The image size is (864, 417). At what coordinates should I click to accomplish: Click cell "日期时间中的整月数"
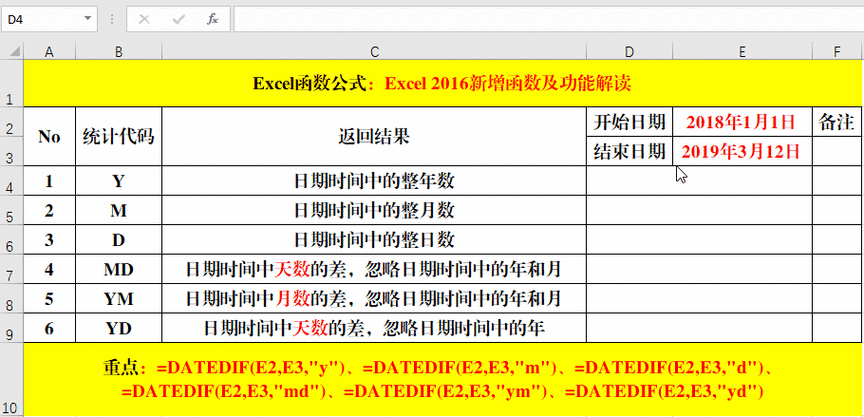tap(374, 210)
